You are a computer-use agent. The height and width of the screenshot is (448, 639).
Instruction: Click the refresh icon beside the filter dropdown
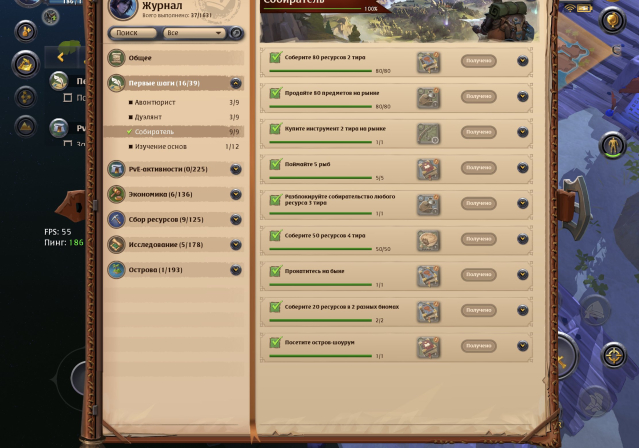pyautogui.click(x=236, y=33)
